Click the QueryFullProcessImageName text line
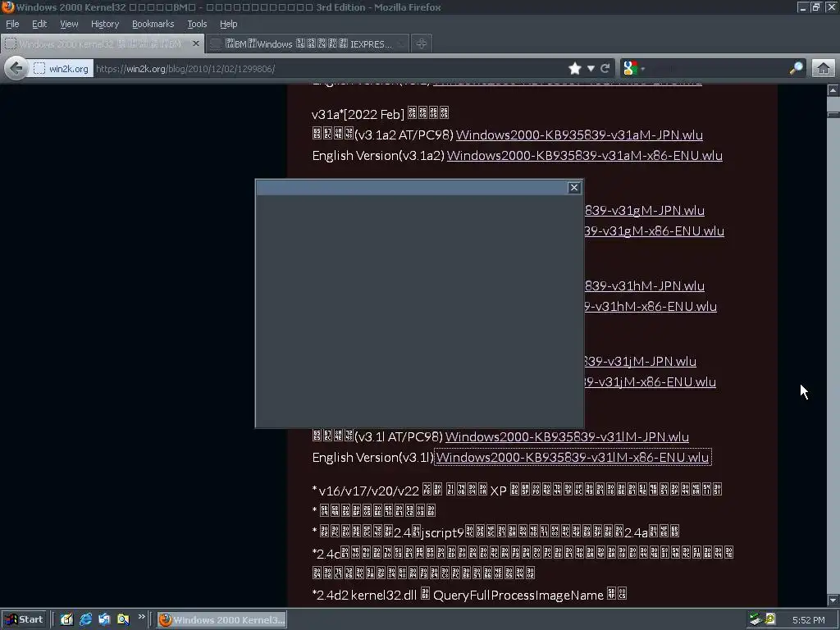The image size is (840, 630). click(x=469, y=595)
